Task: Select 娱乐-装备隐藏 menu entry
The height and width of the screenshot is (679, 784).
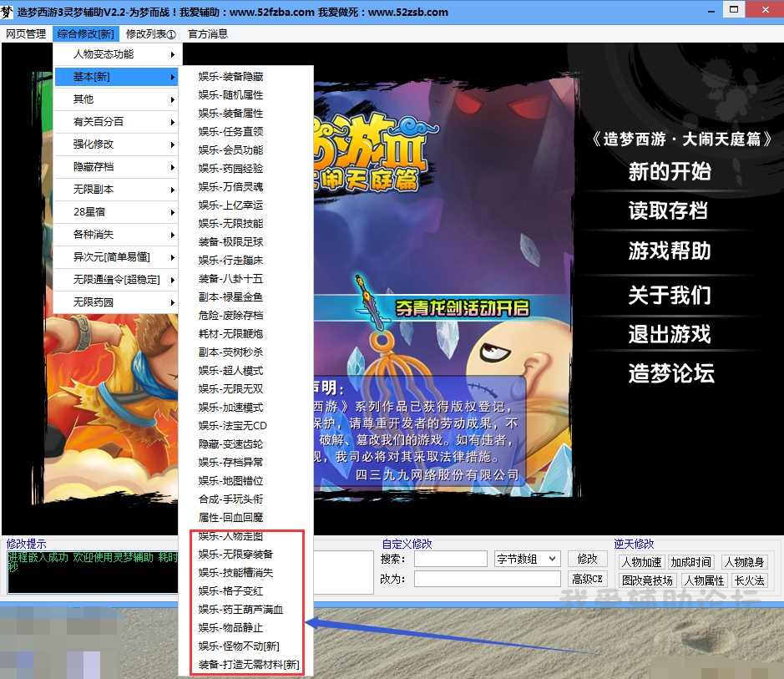Action: tap(246, 77)
